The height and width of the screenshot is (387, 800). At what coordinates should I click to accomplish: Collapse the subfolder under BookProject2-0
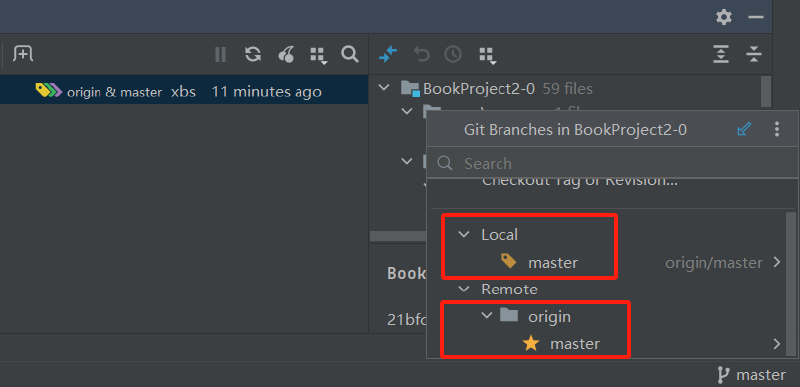(x=407, y=110)
